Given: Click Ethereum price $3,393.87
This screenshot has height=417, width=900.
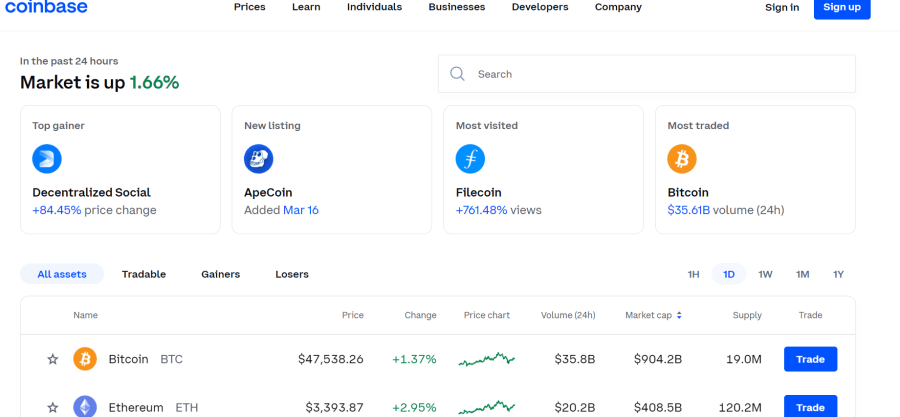Looking at the screenshot, I should [335, 407].
